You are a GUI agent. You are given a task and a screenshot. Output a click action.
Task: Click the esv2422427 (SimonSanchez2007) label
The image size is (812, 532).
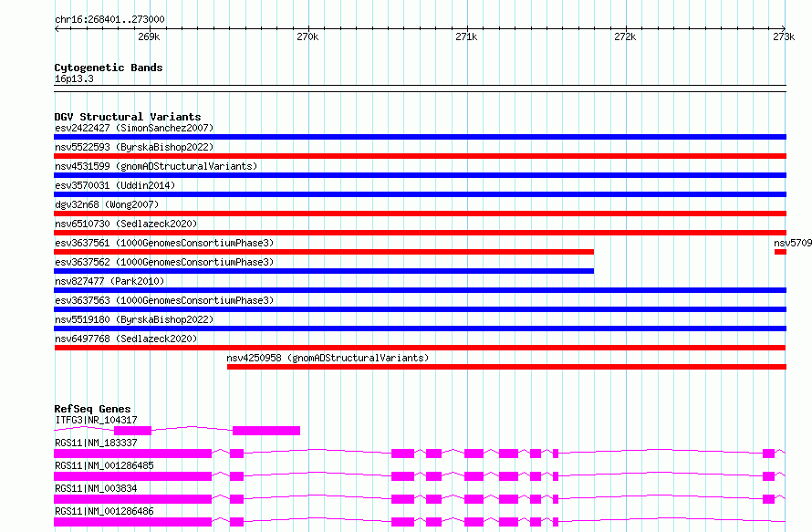coord(134,128)
